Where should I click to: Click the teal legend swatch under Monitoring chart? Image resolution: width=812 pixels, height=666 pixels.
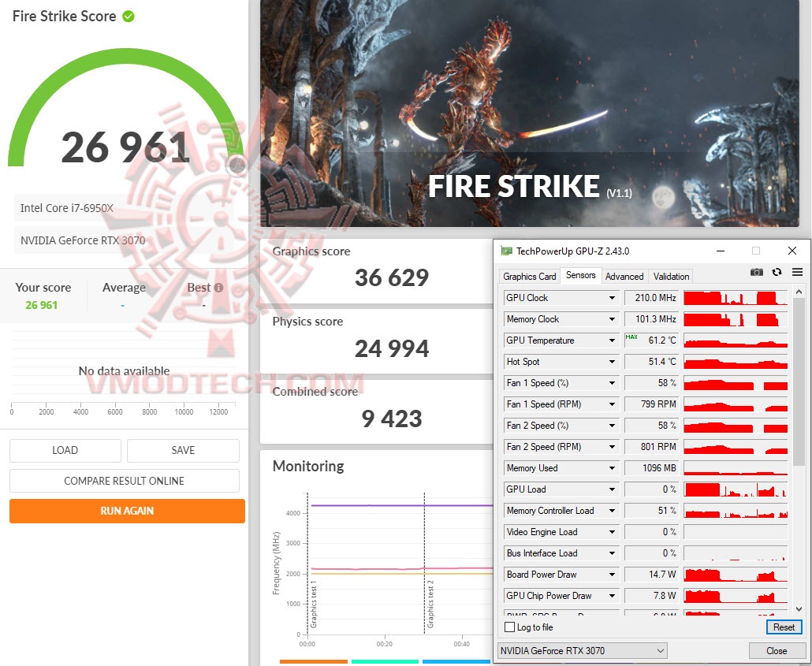385,661
